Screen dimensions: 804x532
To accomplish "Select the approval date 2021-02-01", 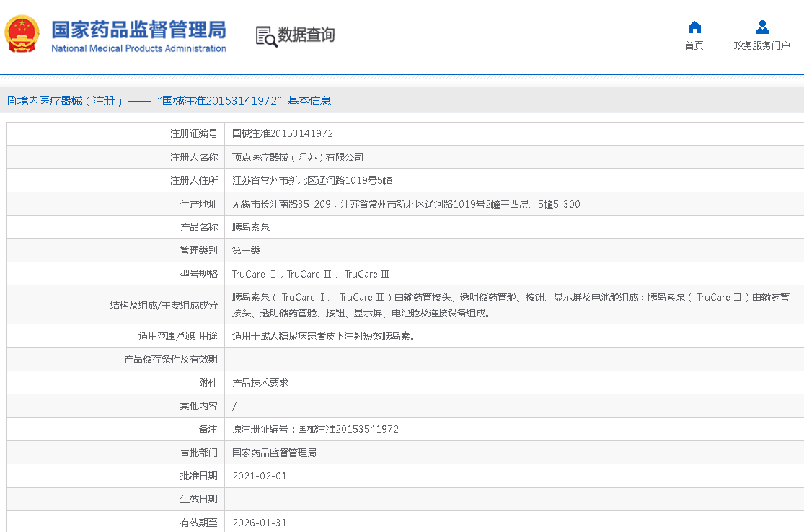I will [x=260, y=476].
